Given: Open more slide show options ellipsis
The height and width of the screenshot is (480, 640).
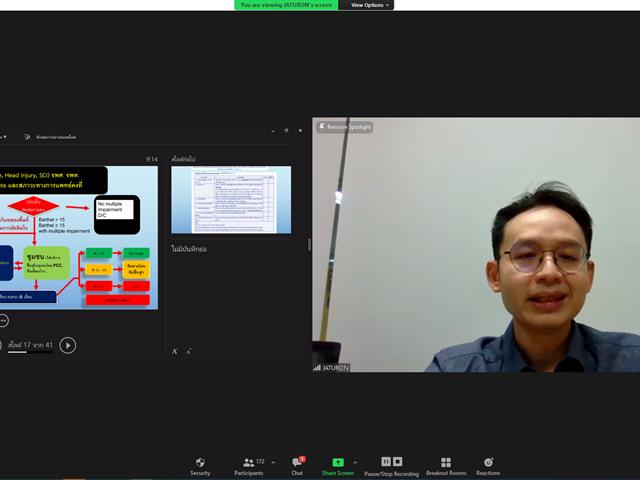Looking at the screenshot, I should tap(3, 320).
